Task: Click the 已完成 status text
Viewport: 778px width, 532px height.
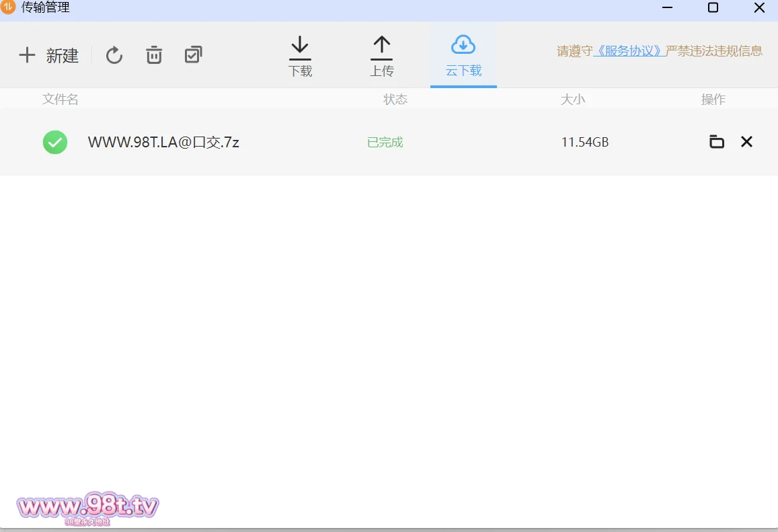Action: pyautogui.click(x=385, y=142)
